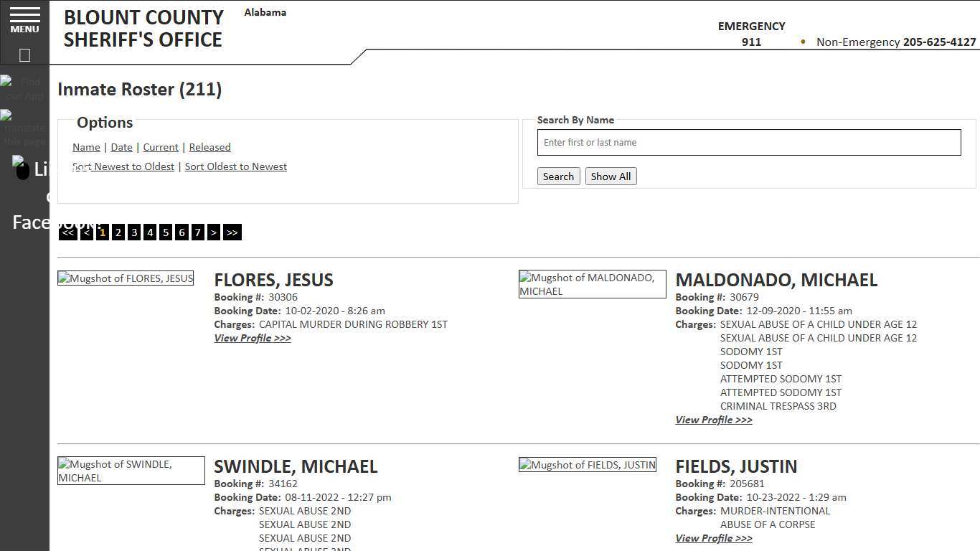
Task: Filter roster to Current inmates
Action: click(x=160, y=147)
